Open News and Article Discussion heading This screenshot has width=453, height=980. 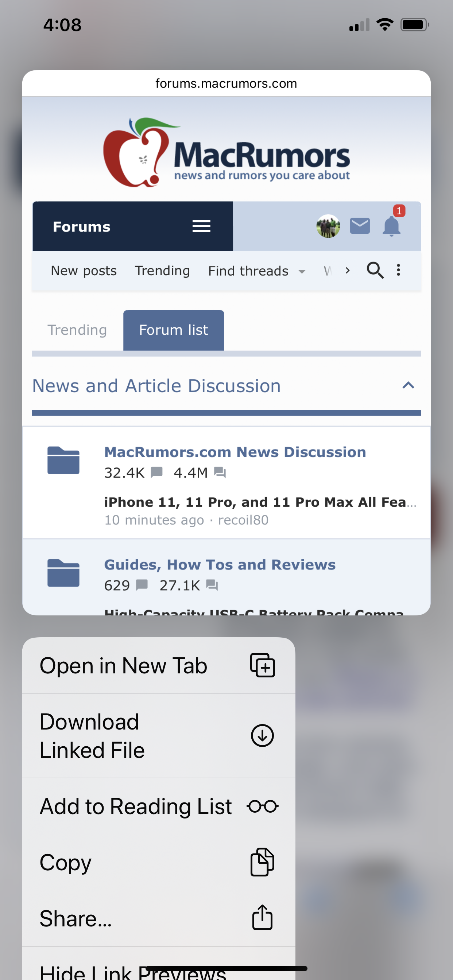[x=156, y=386]
